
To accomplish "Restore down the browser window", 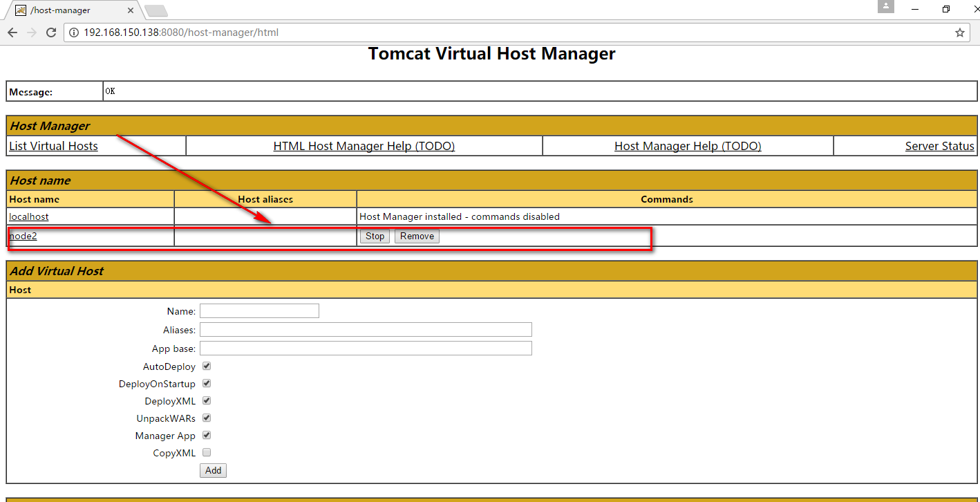I will pyautogui.click(x=946, y=8).
